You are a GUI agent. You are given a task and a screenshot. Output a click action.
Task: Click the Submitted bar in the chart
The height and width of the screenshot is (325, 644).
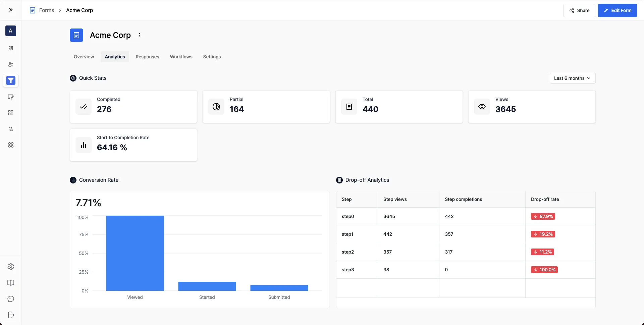(x=279, y=288)
